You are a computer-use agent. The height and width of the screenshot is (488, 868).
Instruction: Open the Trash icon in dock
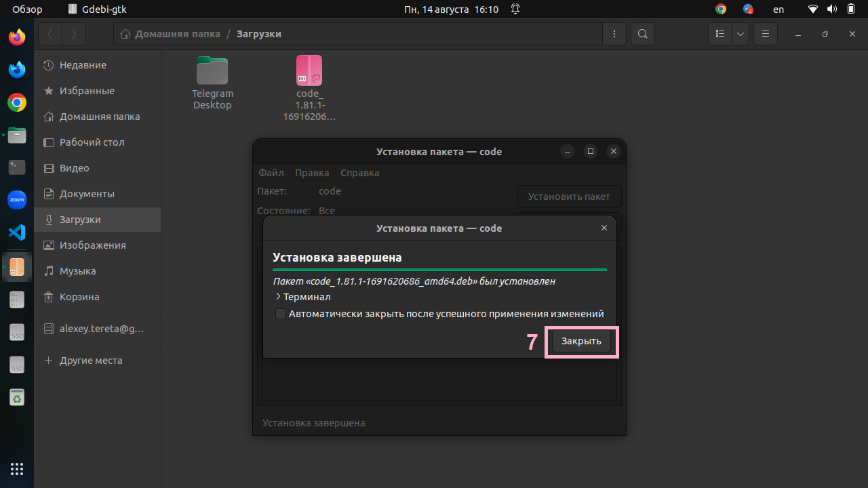17,397
